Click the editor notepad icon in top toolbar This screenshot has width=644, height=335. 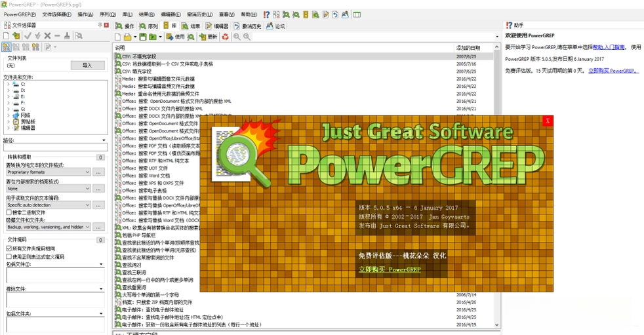click(325, 15)
